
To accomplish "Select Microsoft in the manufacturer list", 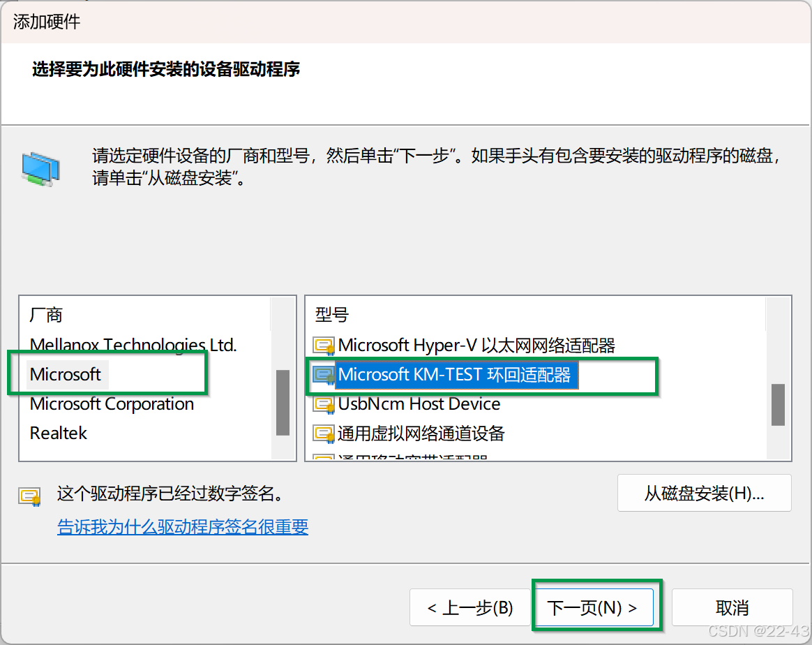I will [66, 374].
